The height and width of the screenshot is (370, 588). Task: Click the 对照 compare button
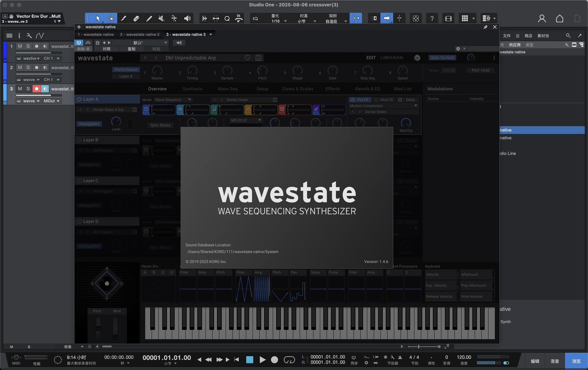point(107,49)
